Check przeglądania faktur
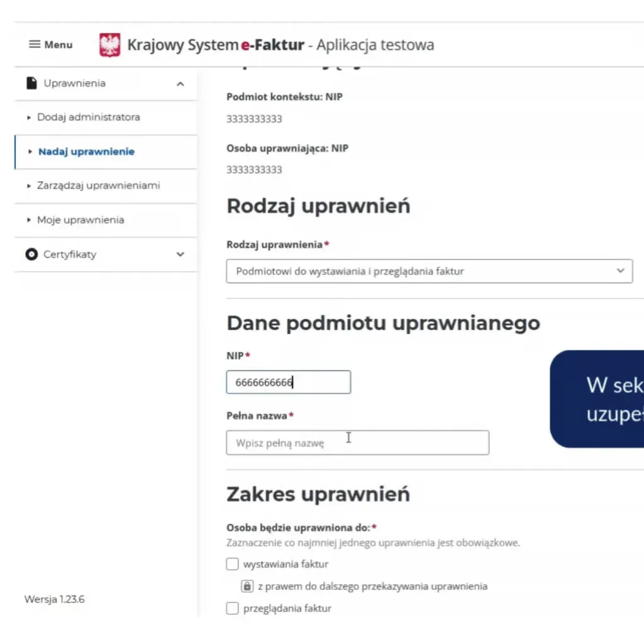Image resolution: width=644 pixels, height=644 pixels. [232, 608]
